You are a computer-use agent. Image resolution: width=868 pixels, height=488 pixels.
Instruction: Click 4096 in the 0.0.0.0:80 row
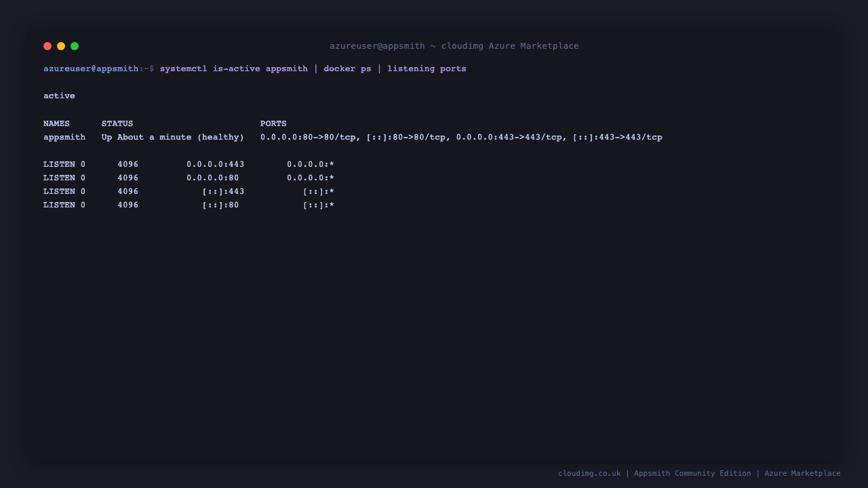coord(128,178)
